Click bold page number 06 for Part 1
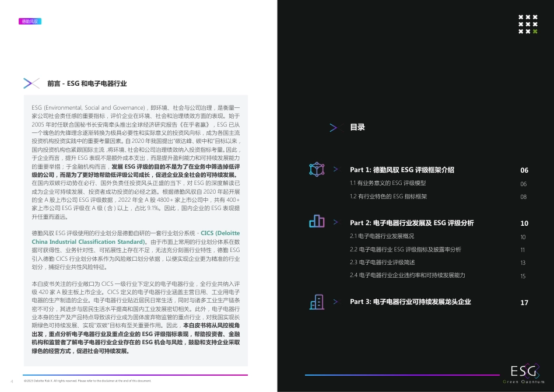Viewport: 554px width, 392px height. pyautogui.click(x=524, y=170)
